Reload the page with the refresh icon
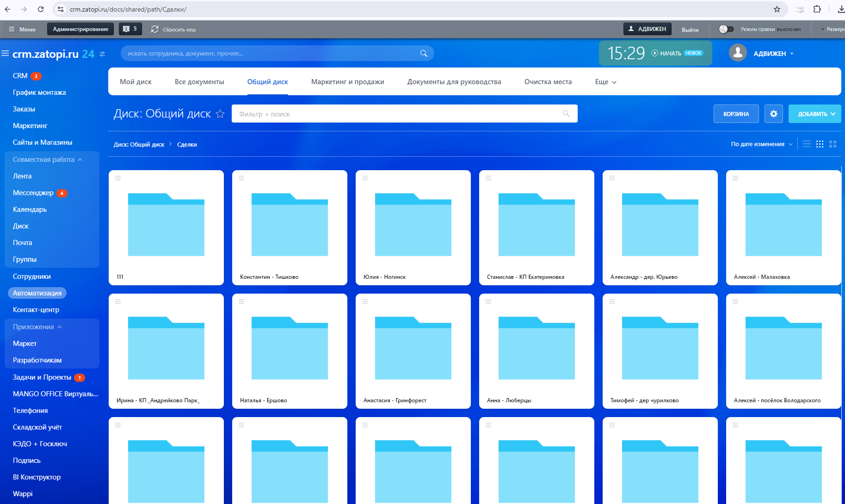Viewport: 845px width, 504px height. tap(41, 9)
